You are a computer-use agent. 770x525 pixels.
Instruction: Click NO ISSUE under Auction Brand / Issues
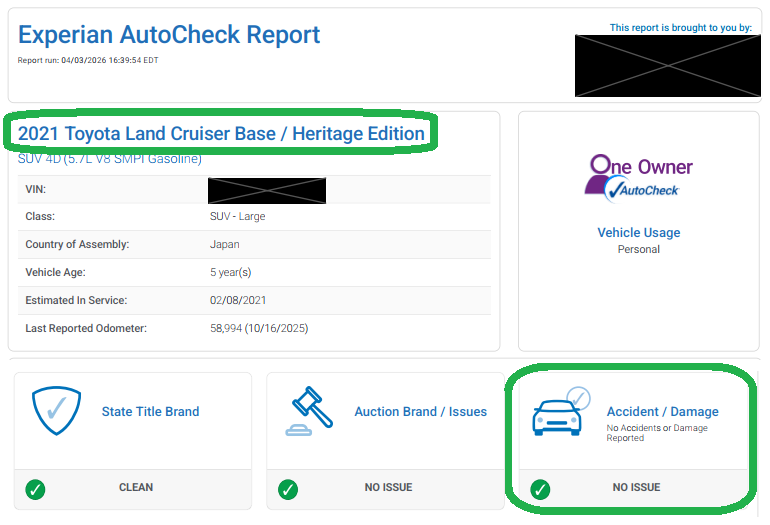tap(388, 487)
